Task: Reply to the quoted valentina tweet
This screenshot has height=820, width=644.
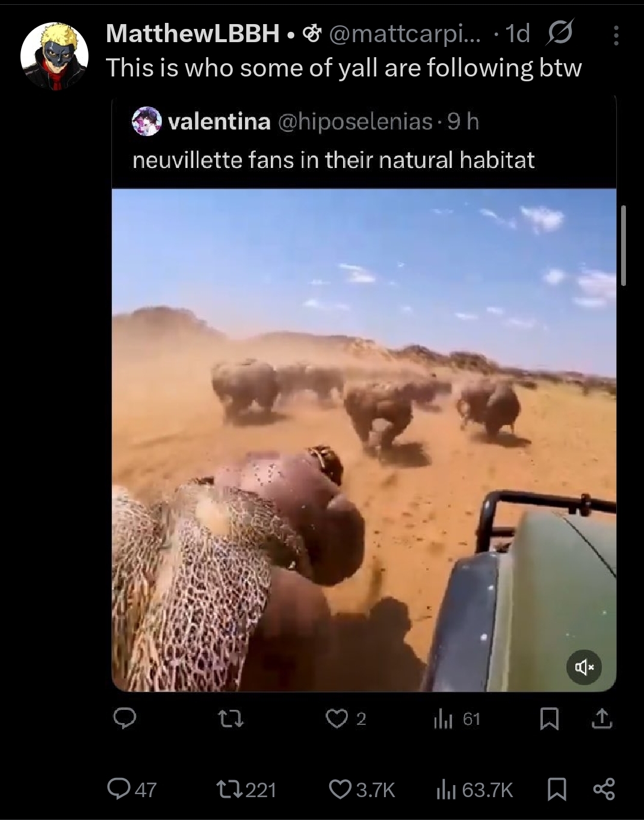Action: [x=125, y=718]
